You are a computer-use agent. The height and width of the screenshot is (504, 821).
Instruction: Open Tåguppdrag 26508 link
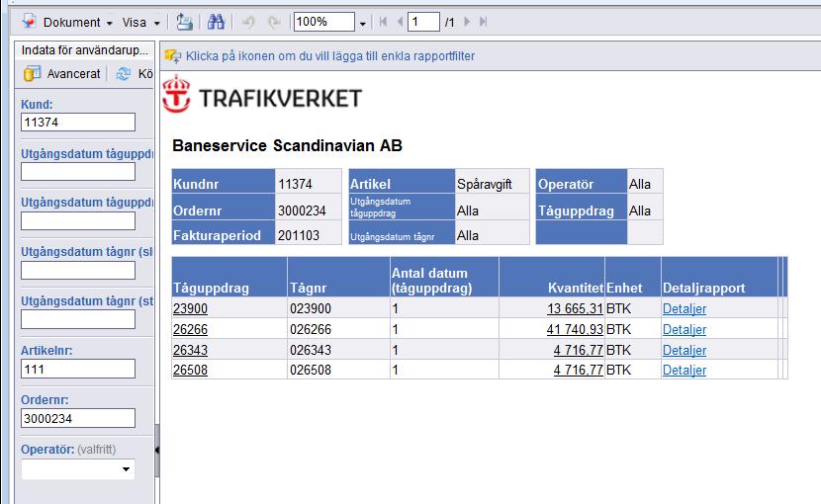pos(190,370)
